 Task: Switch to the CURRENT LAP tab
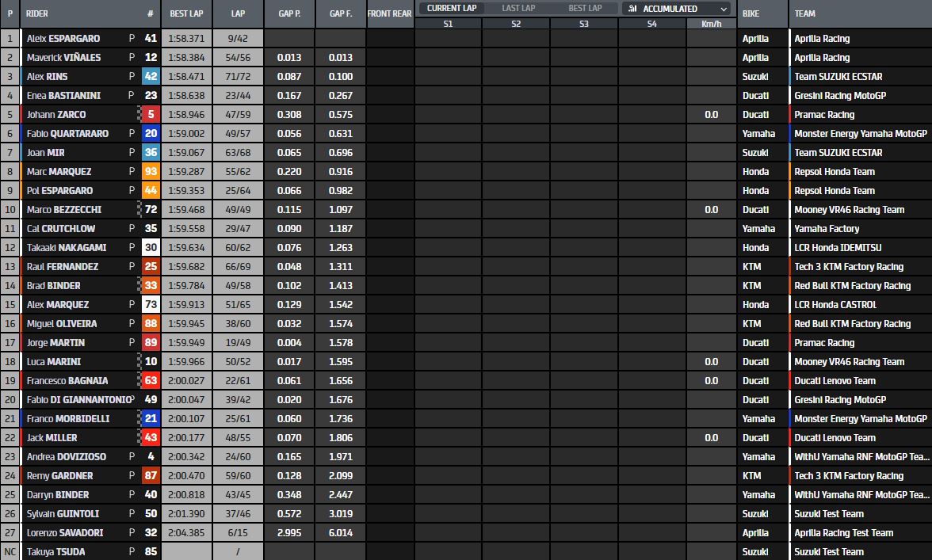click(x=451, y=8)
